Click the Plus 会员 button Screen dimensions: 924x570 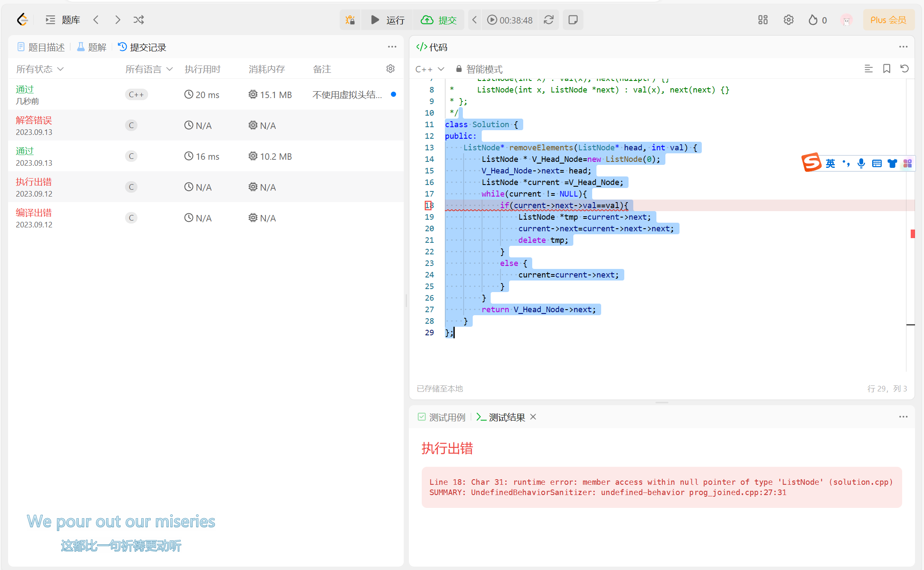pos(888,20)
